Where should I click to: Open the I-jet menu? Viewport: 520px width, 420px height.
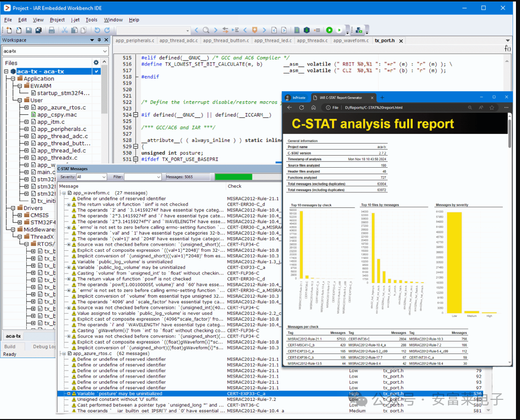[75, 20]
